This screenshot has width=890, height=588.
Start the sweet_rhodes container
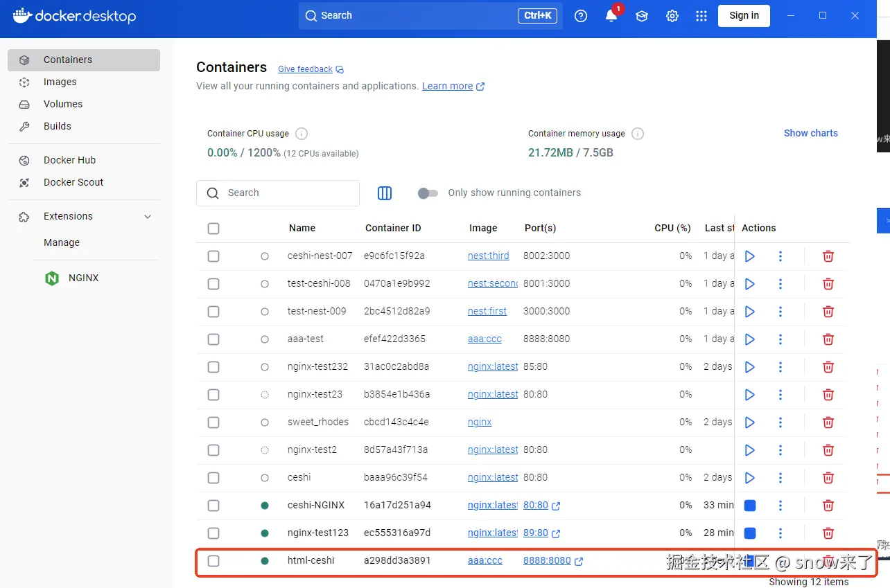pyautogui.click(x=749, y=422)
